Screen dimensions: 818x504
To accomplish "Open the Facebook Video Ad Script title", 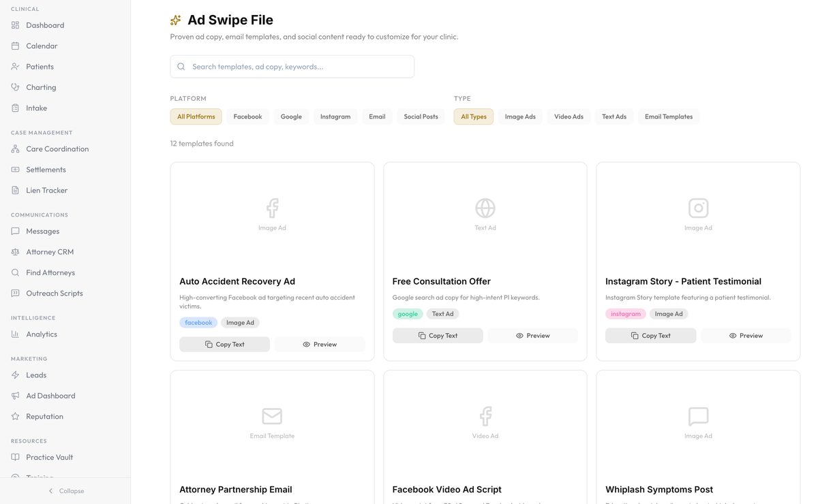I will click(x=447, y=489).
